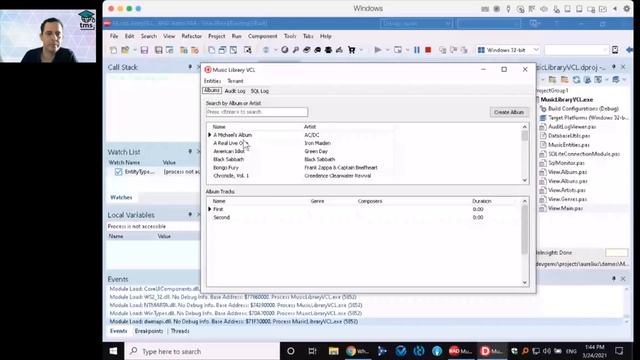
Task: Pin the Watch List panel
Action: pyautogui.click(x=190, y=151)
